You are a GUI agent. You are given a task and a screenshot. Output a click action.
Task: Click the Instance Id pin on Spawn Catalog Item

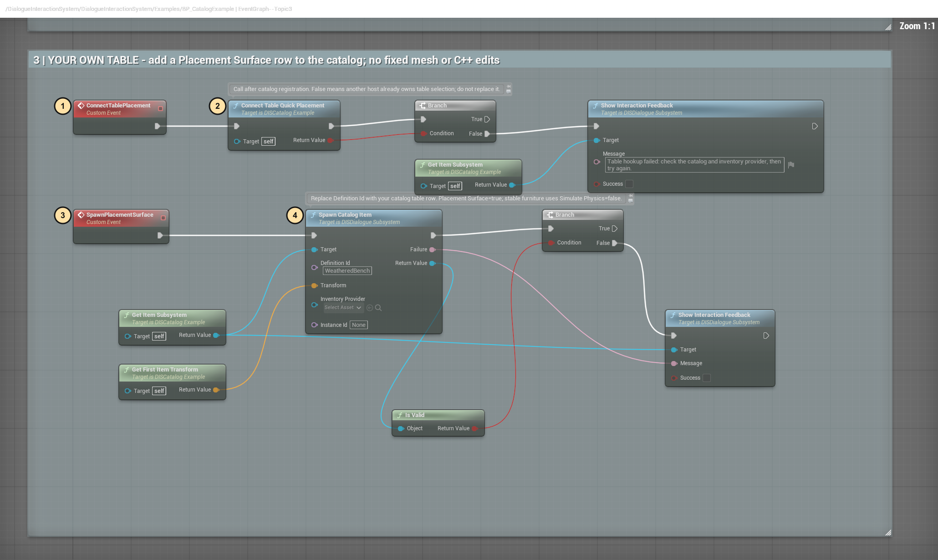(314, 325)
